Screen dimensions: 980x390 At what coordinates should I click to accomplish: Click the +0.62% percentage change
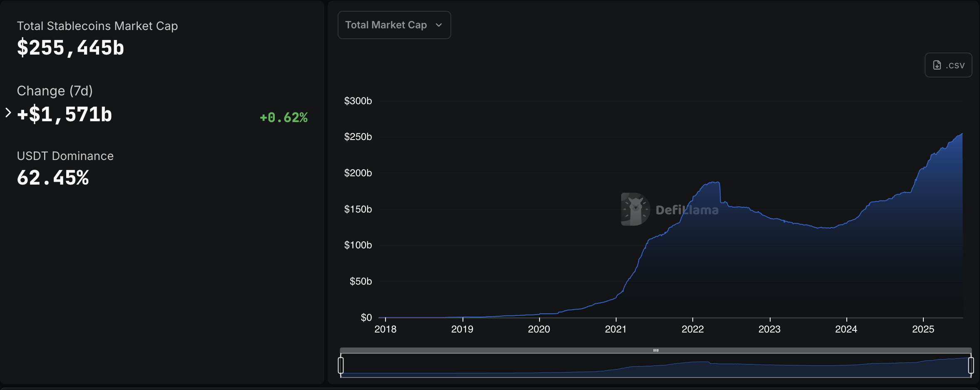tap(284, 117)
